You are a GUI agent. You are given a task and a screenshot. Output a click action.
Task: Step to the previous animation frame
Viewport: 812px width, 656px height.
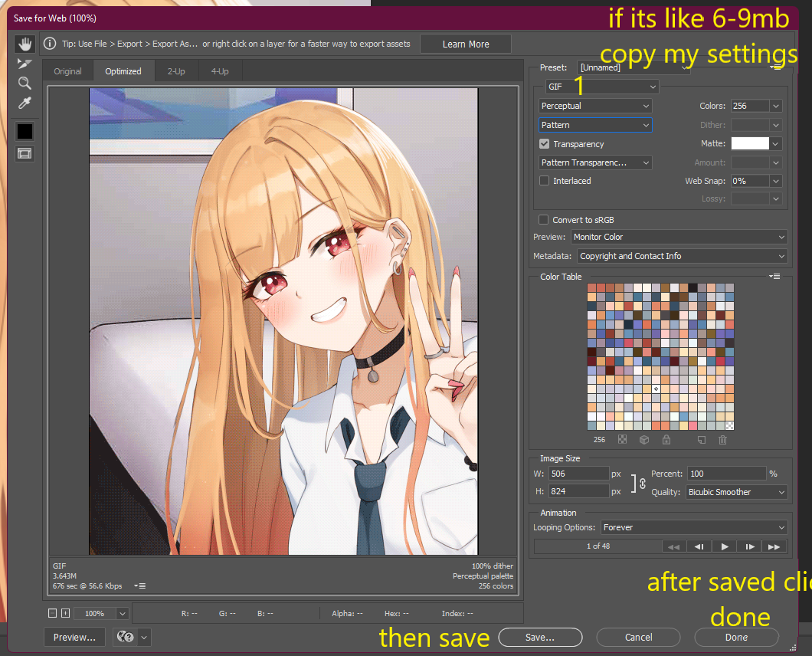click(699, 546)
